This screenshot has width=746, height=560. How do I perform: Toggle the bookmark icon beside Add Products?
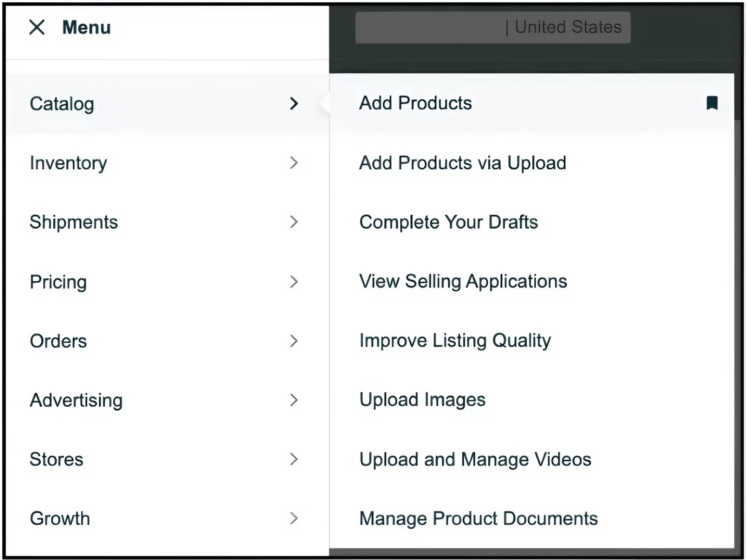(712, 103)
